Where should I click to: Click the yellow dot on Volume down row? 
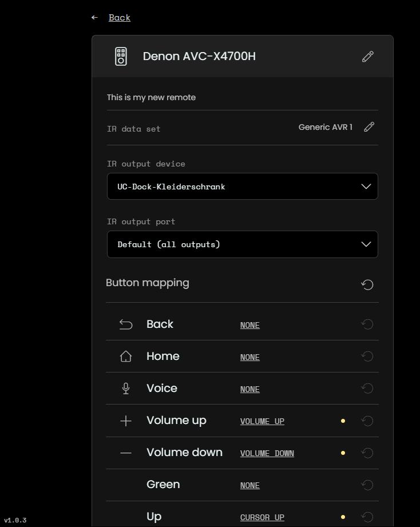click(x=343, y=453)
